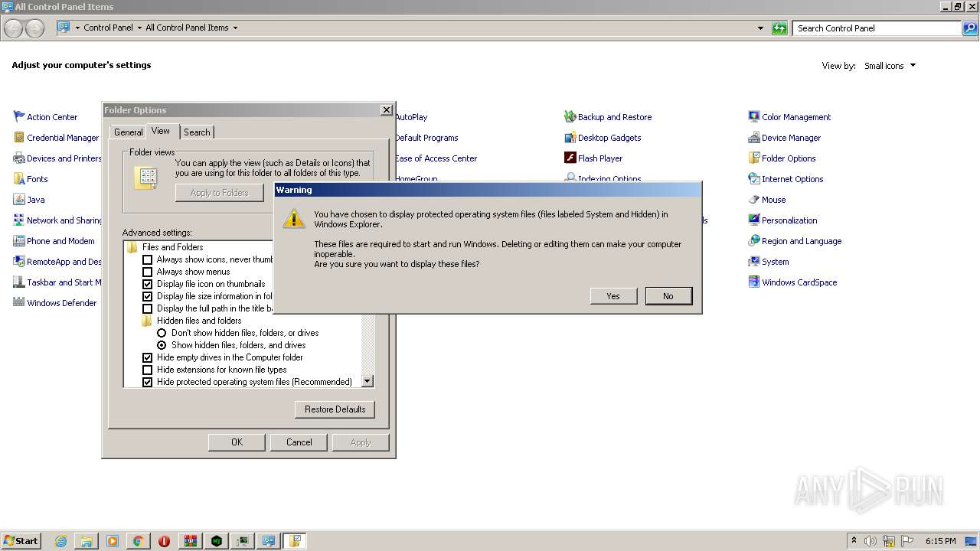
Task: Switch to the General tab
Action: point(129,132)
